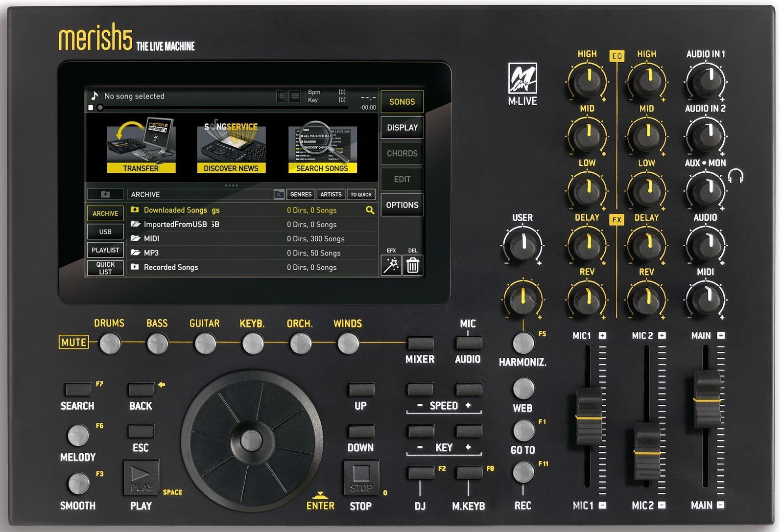
Task: Mute the ORCH. track
Action: click(300, 343)
